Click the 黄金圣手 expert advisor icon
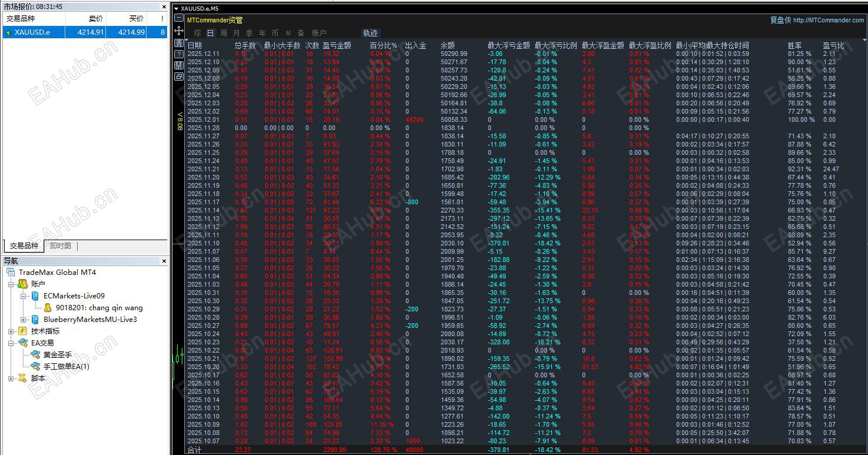 tap(35, 355)
